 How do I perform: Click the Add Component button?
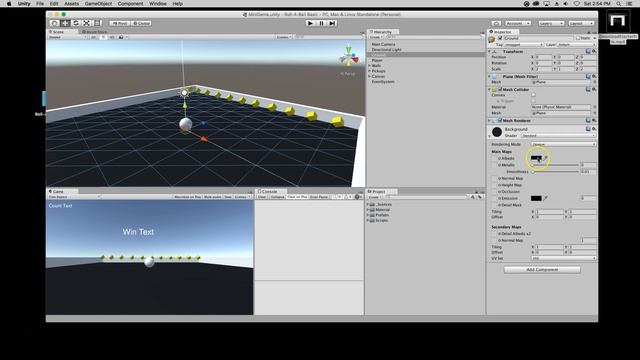coord(542,270)
